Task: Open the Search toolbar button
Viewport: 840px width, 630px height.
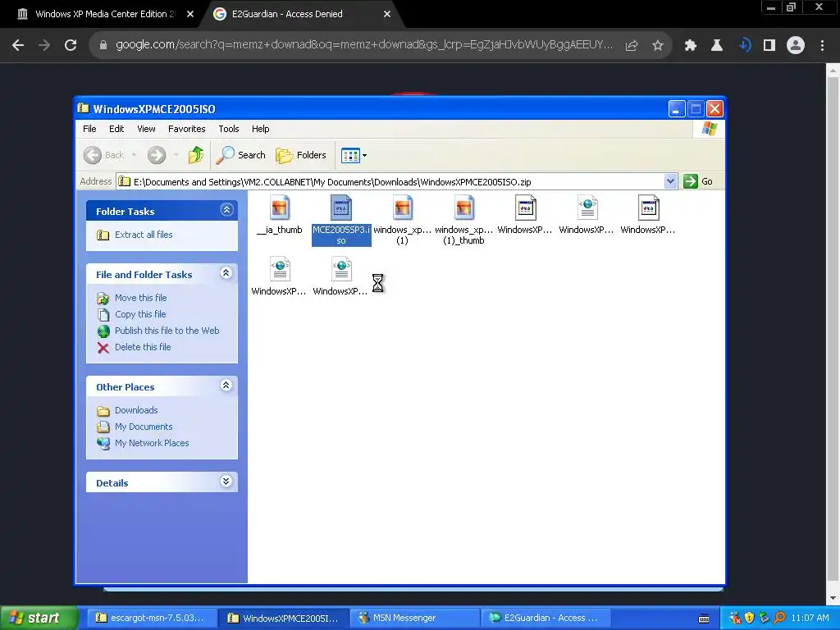Action: pos(240,155)
